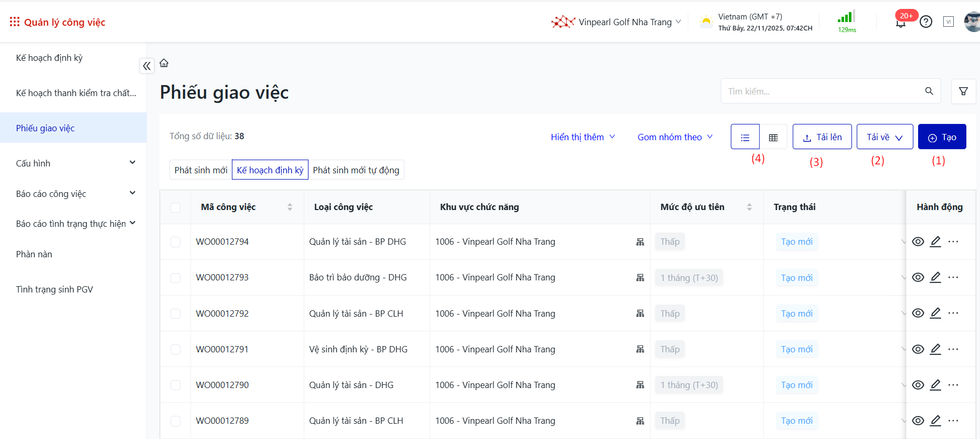Expand Báo cáo công việc section
The height and width of the screenshot is (439, 980).
(x=133, y=193)
